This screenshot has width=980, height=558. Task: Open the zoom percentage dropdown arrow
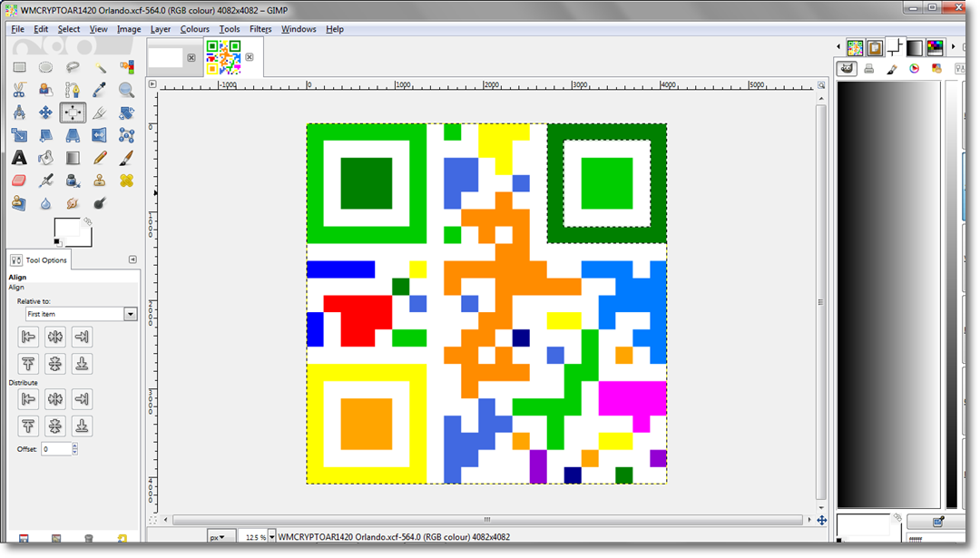coord(272,537)
